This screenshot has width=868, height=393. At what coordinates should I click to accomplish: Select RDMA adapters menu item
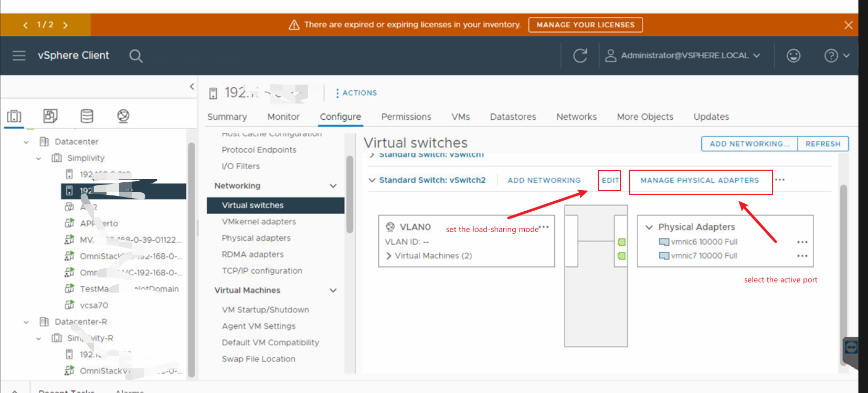point(252,254)
